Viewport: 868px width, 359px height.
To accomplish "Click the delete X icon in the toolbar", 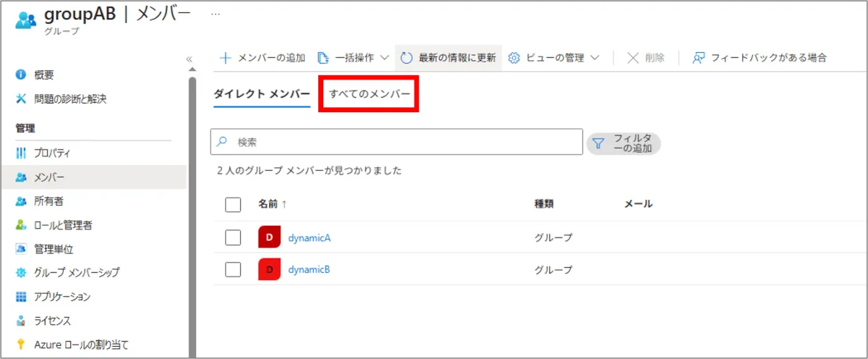I will pos(633,58).
